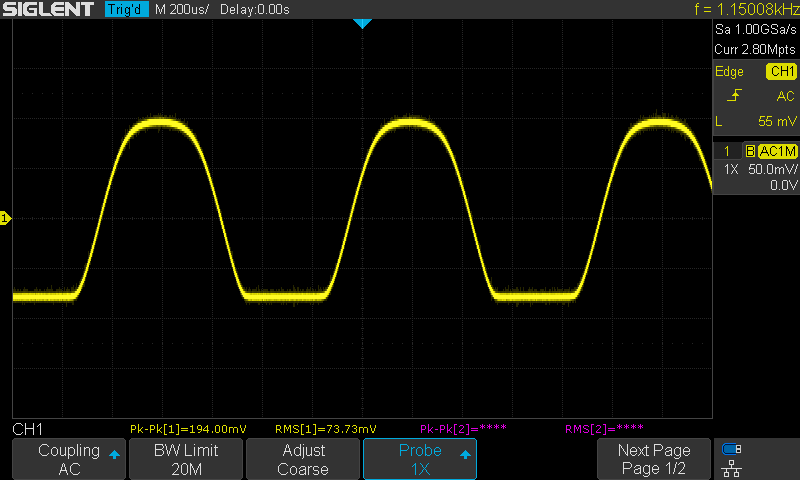Click the RMS[2]=**** measurement

(604, 429)
